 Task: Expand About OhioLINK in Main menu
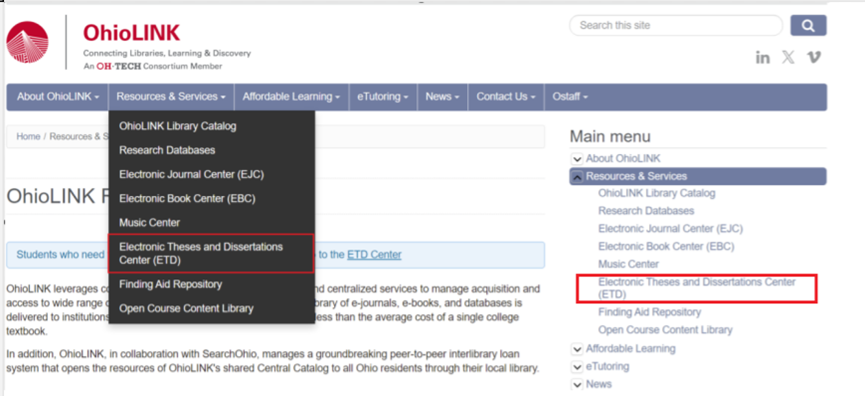[x=577, y=159]
